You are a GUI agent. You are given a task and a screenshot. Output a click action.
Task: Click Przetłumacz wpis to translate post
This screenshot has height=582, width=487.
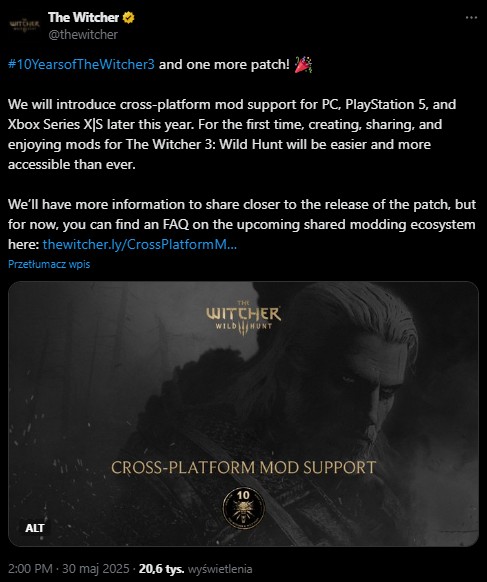point(49,264)
